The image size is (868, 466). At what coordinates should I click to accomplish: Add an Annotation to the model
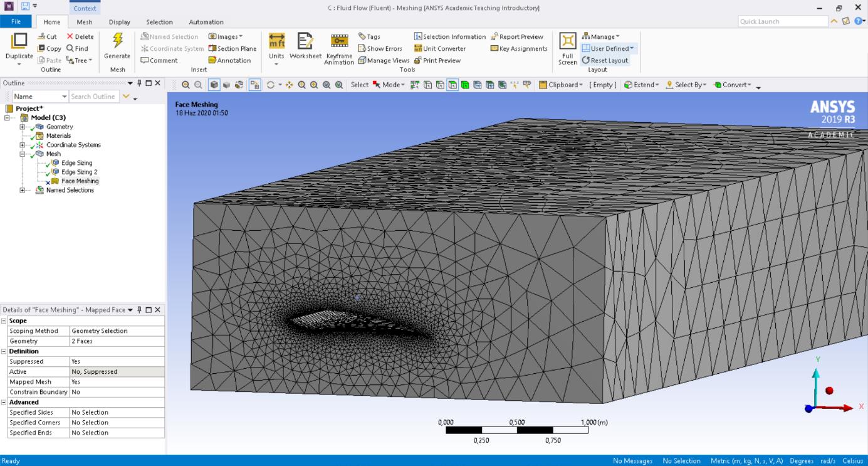[x=229, y=61]
